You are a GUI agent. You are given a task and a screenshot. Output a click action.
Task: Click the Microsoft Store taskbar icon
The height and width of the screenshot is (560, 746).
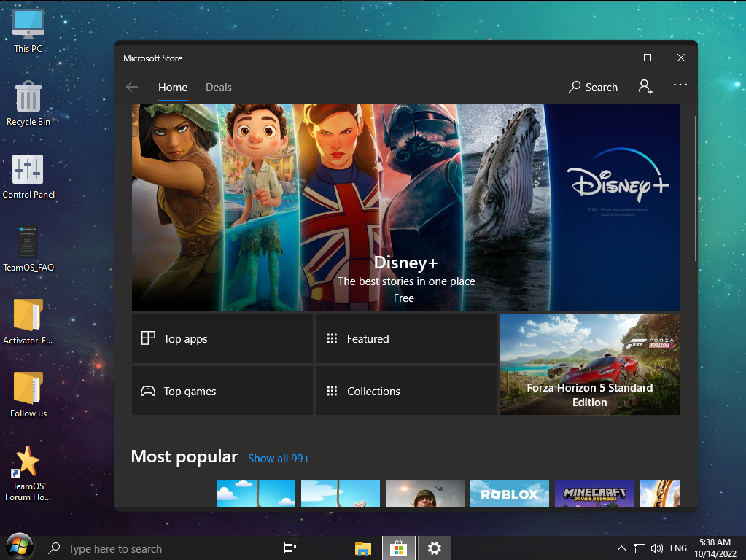tap(399, 548)
